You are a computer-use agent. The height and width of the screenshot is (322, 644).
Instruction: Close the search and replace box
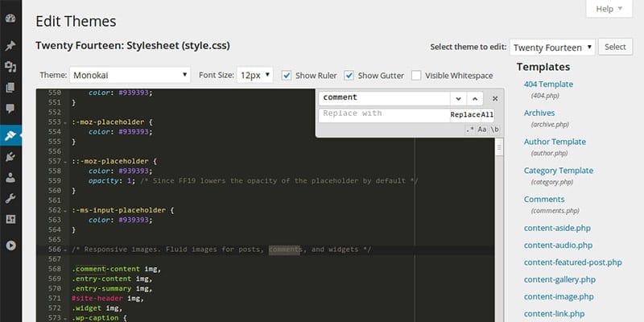(x=495, y=98)
